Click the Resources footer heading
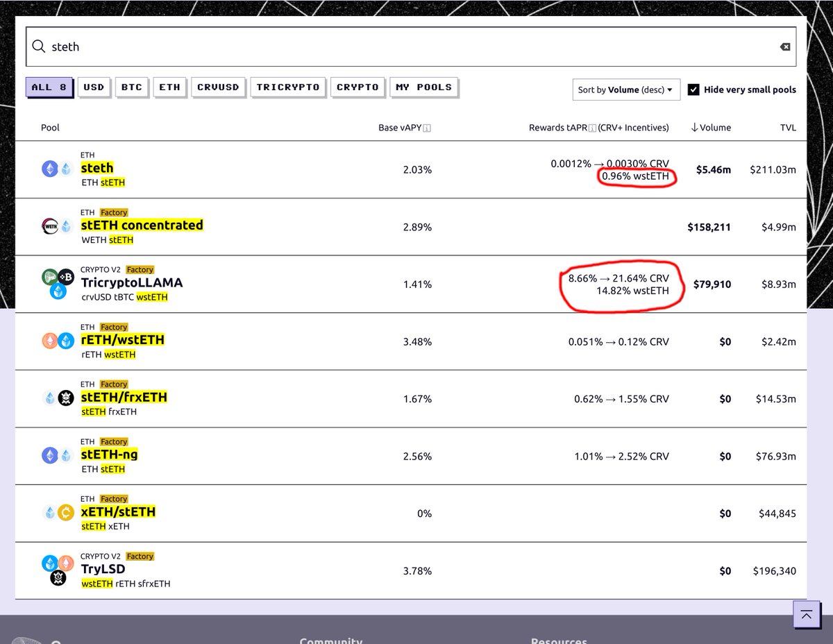This screenshot has height=644, width=833. tap(559, 641)
